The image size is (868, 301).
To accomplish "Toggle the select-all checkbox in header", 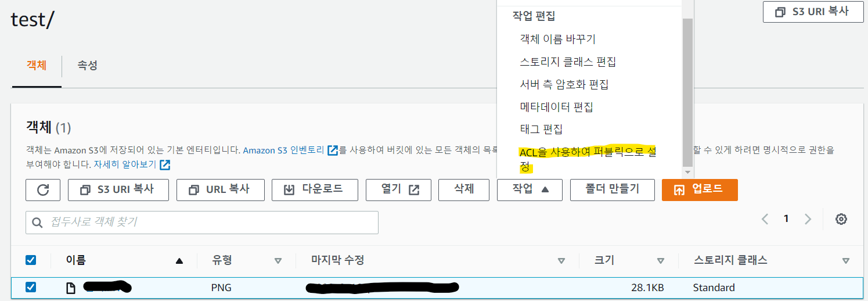I will (x=31, y=260).
